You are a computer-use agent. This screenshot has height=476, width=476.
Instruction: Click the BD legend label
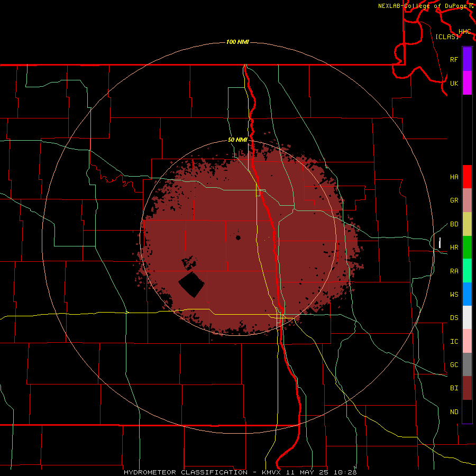(x=454, y=224)
